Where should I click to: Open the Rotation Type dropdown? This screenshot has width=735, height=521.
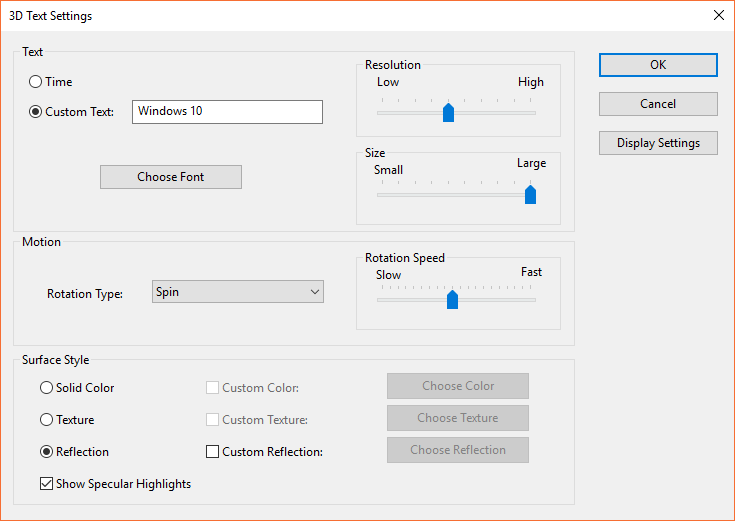238,292
